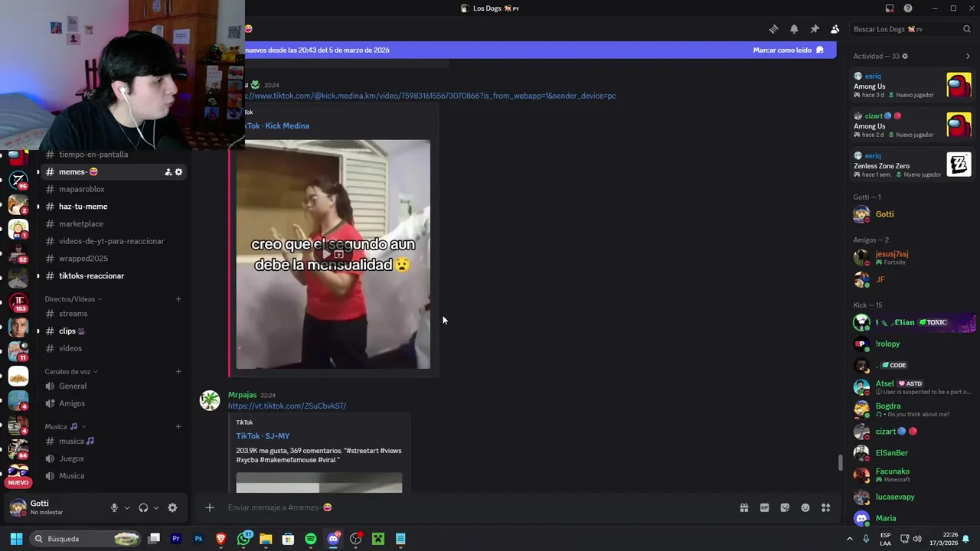Click Marcar como leído button
980x551 pixels.
point(788,50)
